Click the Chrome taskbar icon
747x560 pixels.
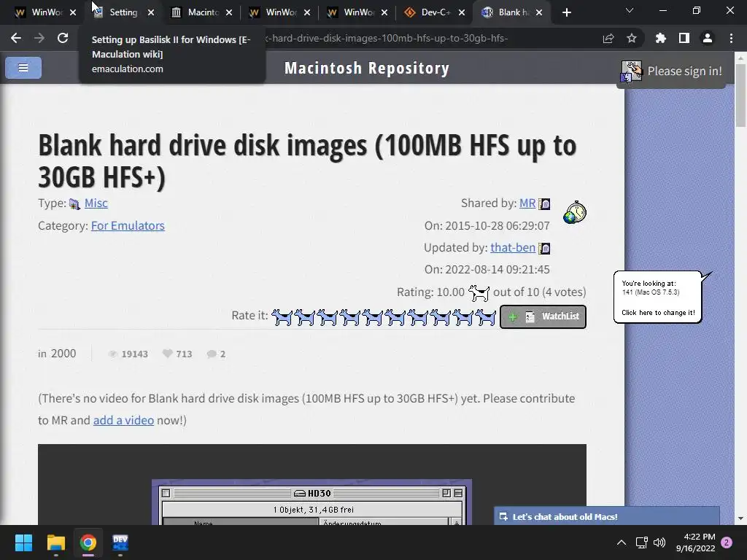coord(88,542)
